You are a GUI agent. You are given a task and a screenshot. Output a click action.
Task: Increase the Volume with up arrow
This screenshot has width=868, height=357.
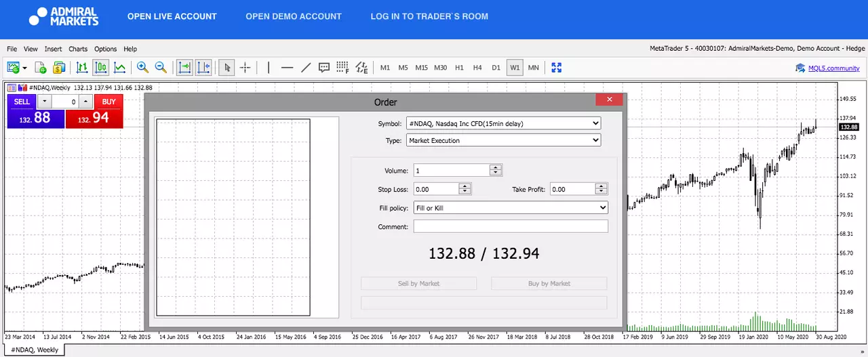(496, 168)
